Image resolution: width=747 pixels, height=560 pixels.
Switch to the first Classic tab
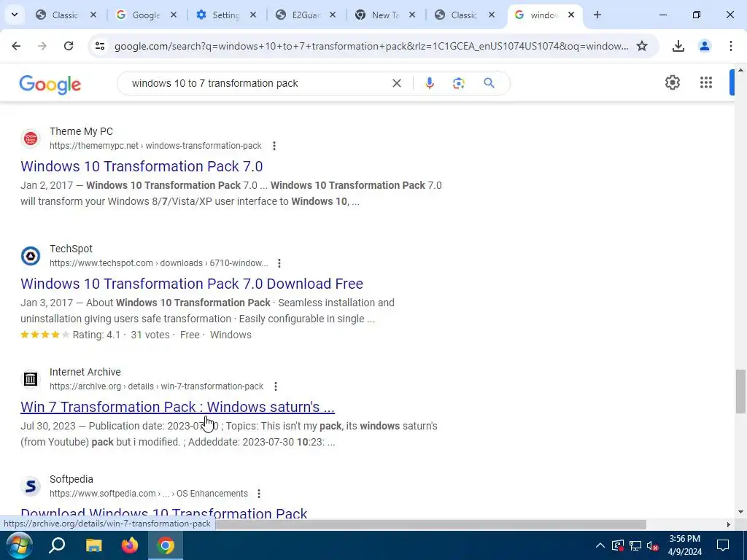[65, 15]
